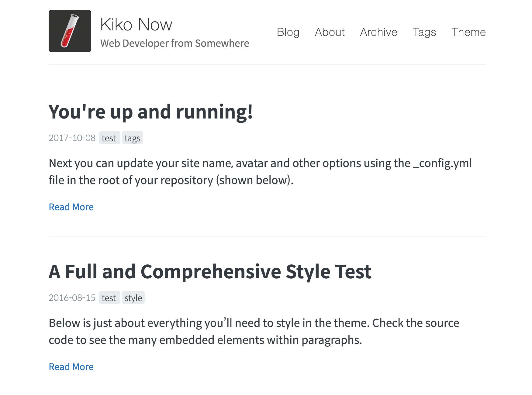Select the "test" tag on the Style Test post
This screenshot has width=532, height=395.
pyautogui.click(x=109, y=298)
